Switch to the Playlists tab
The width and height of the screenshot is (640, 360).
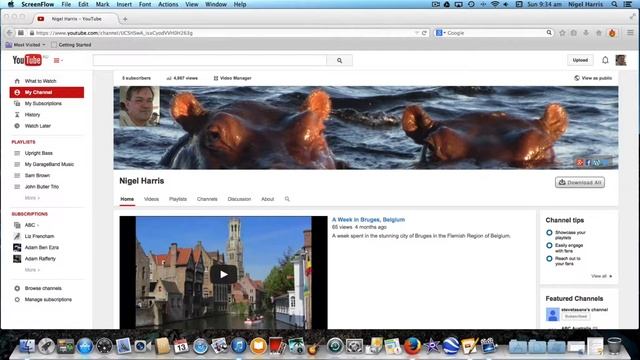tap(178, 199)
